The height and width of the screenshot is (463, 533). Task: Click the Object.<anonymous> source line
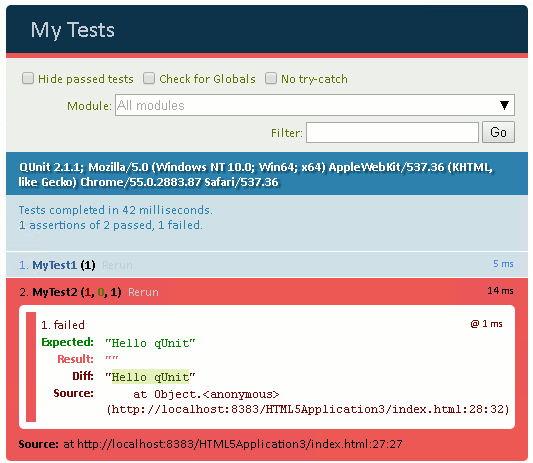click(206, 394)
